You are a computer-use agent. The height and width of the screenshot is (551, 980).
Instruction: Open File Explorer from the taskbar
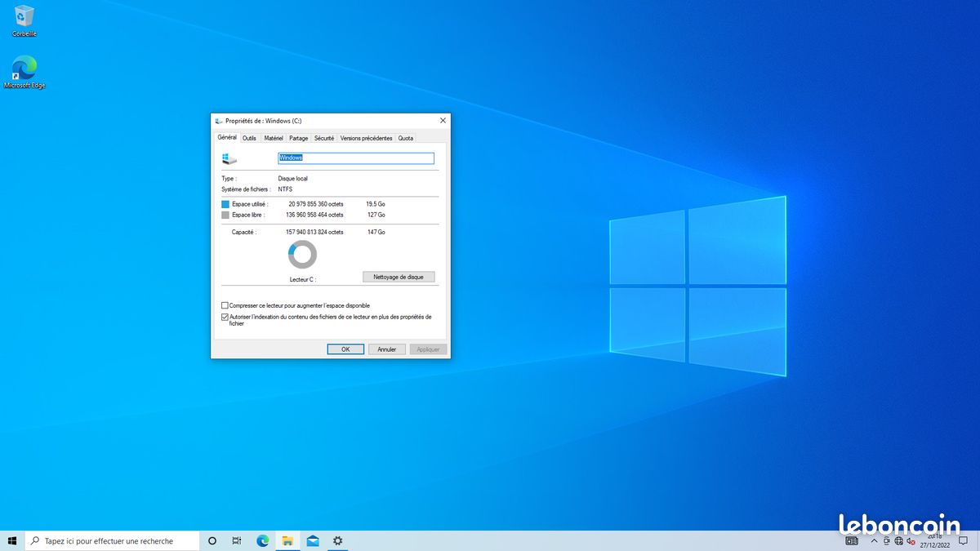287,540
